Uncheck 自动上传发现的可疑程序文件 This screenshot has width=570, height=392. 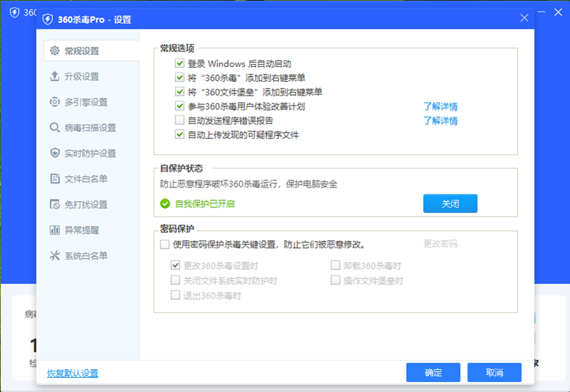pyautogui.click(x=180, y=134)
